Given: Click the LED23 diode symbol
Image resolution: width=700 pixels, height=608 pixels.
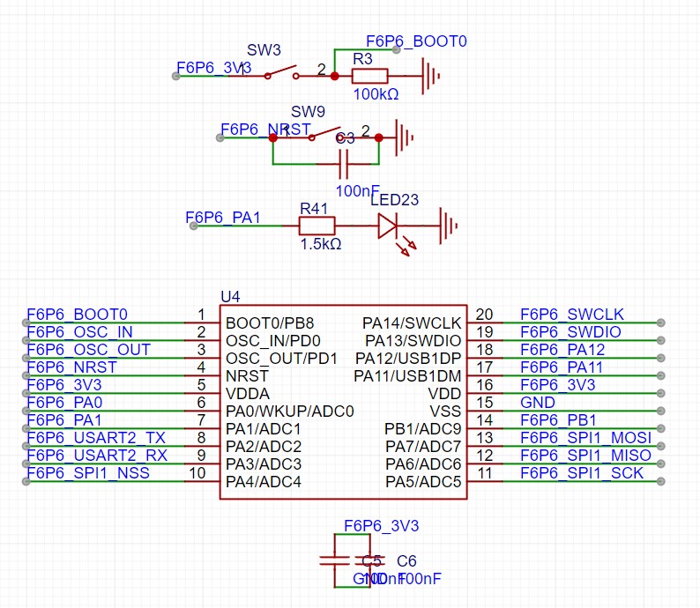Looking at the screenshot, I should click(389, 226).
